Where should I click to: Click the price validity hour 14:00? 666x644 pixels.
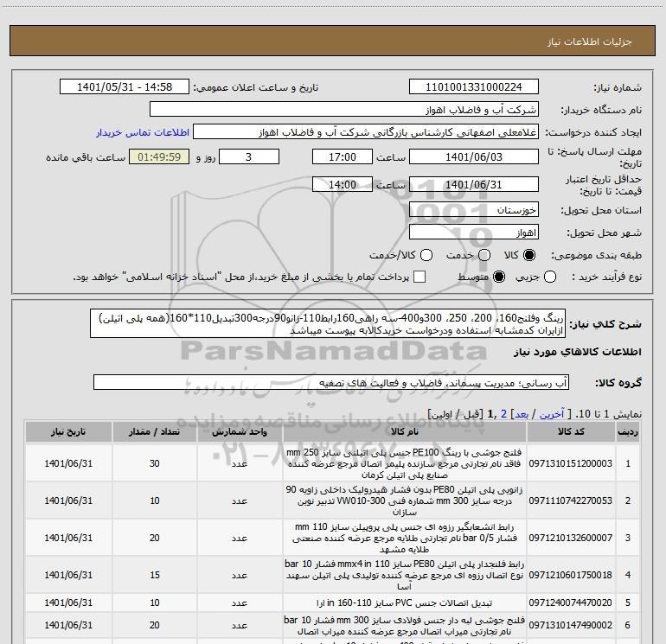point(343,184)
